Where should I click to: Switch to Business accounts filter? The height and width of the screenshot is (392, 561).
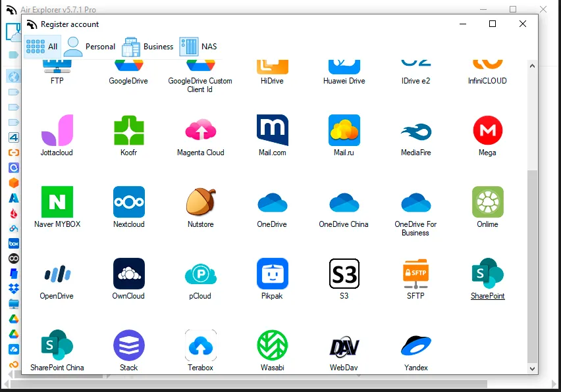tap(147, 47)
